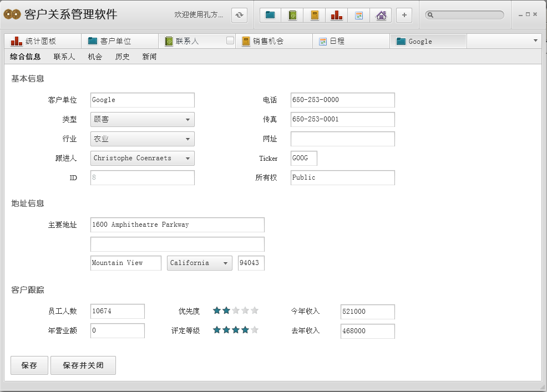Viewport: 547px width, 392px height.
Task: Expand the 行业 dropdown showing 农业
Action: point(143,139)
